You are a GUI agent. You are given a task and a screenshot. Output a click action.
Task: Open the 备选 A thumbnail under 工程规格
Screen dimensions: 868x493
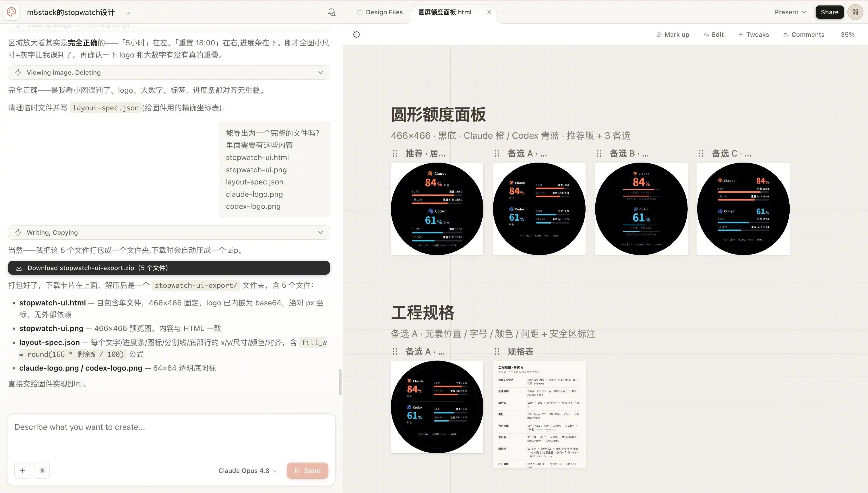(x=437, y=407)
